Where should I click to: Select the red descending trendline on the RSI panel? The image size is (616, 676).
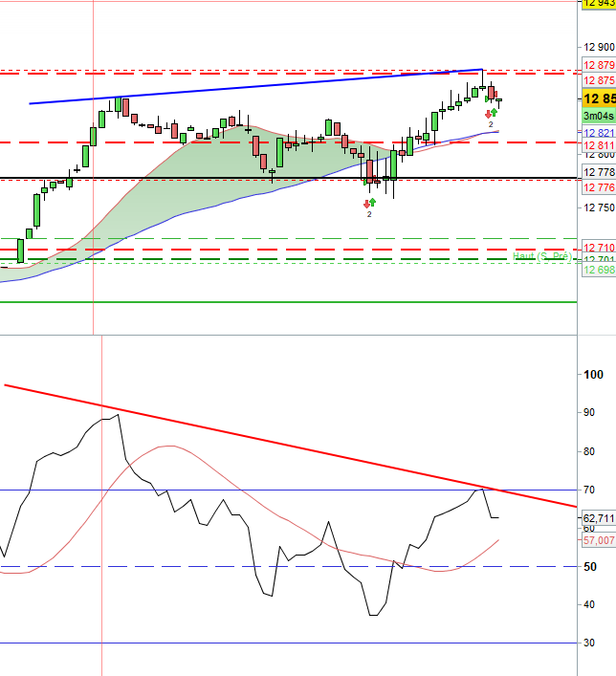[290, 446]
